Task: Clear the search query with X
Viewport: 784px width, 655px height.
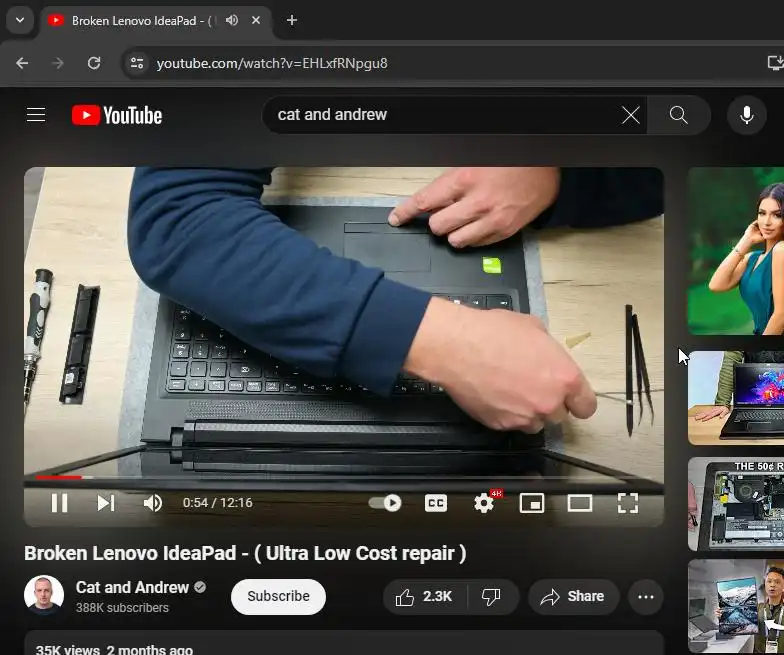Action: [x=631, y=115]
